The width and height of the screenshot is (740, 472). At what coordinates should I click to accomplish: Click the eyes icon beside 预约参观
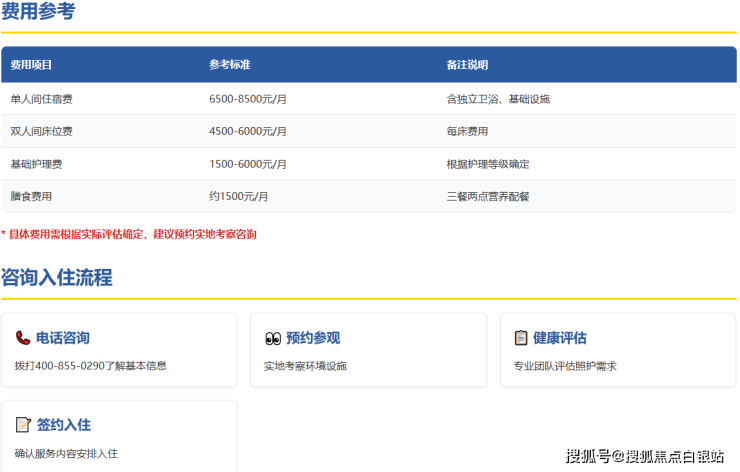(x=272, y=338)
